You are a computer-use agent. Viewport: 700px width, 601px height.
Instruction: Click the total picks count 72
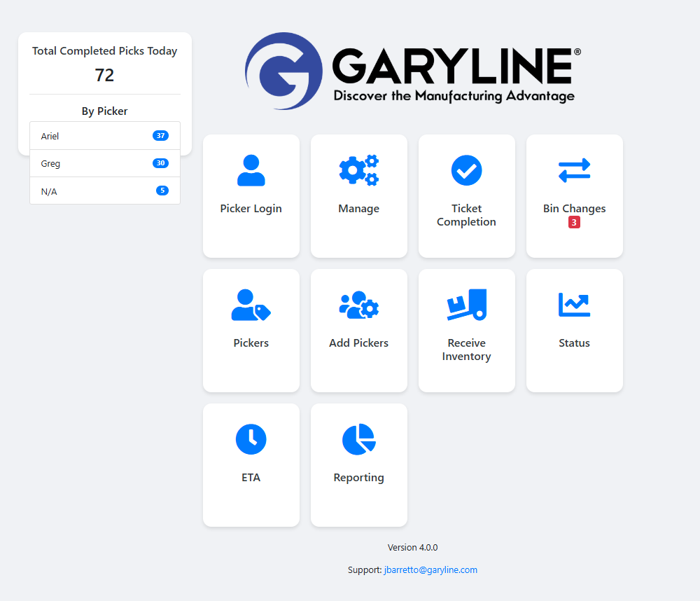point(104,75)
